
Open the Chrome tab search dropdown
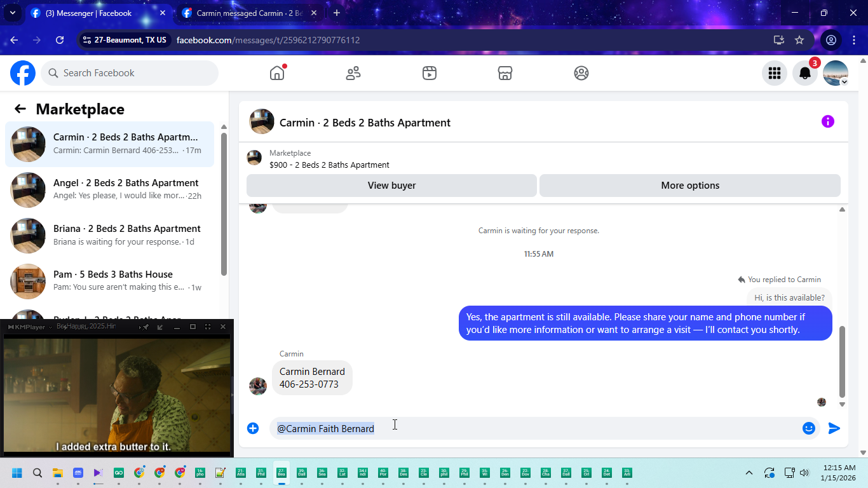tap(13, 13)
